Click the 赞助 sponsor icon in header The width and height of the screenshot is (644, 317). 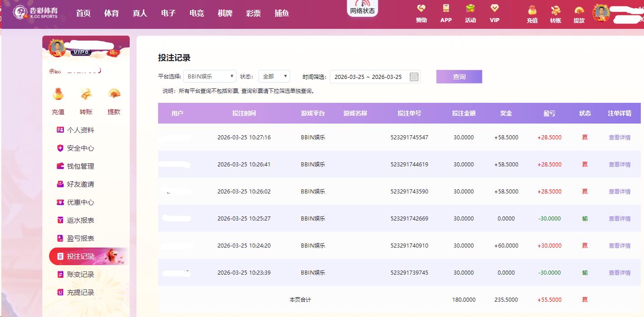pyautogui.click(x=421, y=9)
